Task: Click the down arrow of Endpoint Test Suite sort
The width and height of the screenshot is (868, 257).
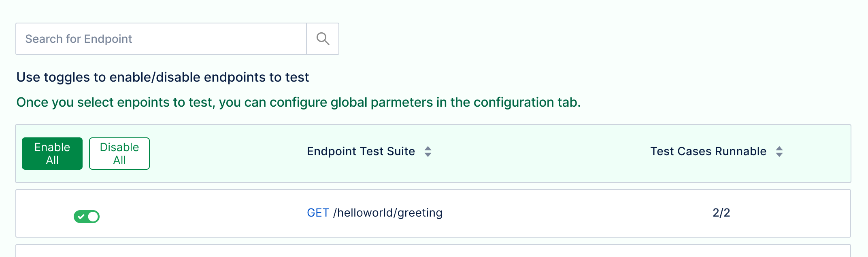Action: [428, 155]
